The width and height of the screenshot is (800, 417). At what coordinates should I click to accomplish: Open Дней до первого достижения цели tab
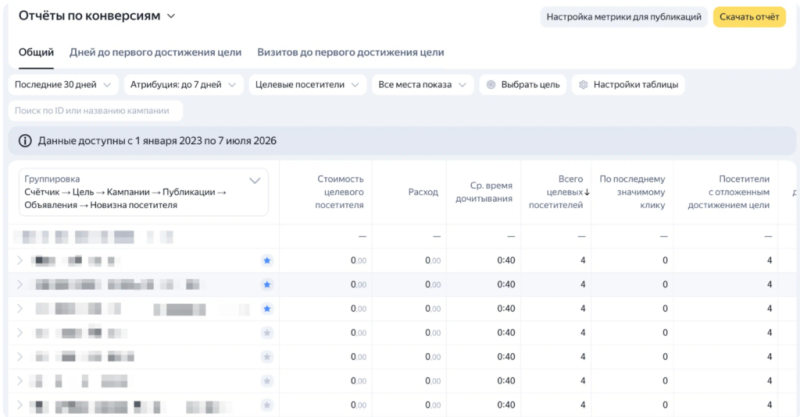[155, 52]
